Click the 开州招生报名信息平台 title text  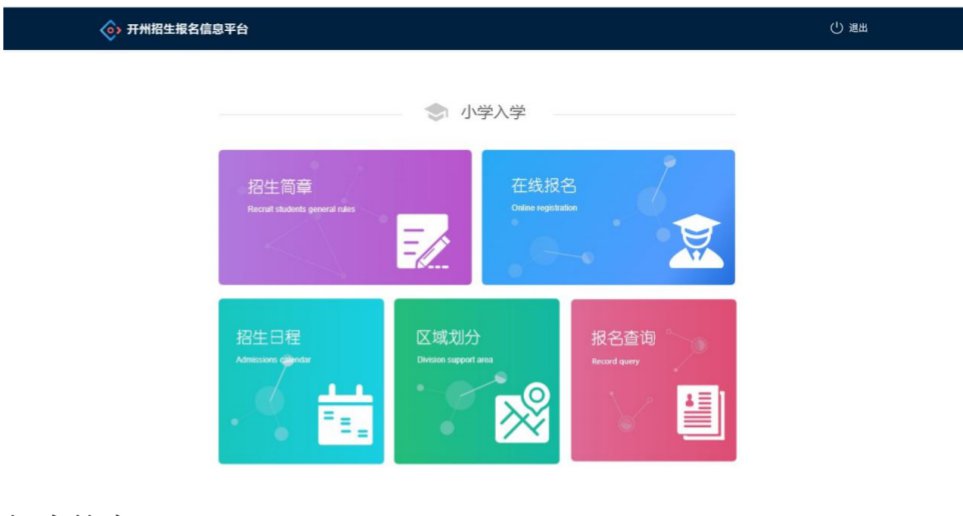187,29
